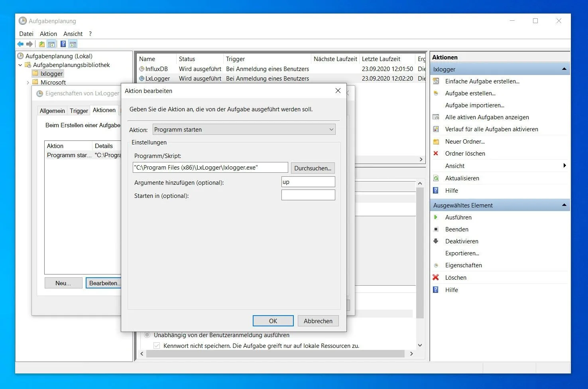
Task: Expand the Microsoft tree node
Action: (x=28, y=83)
